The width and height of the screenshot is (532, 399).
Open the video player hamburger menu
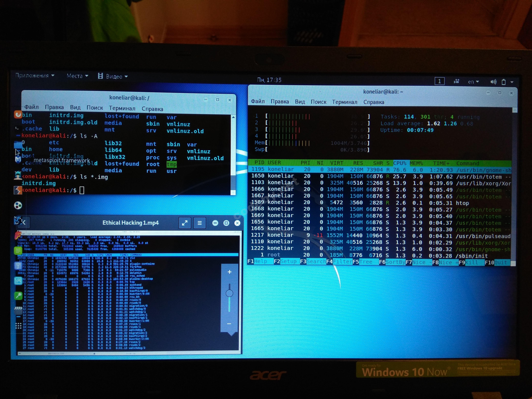point(200,223)
